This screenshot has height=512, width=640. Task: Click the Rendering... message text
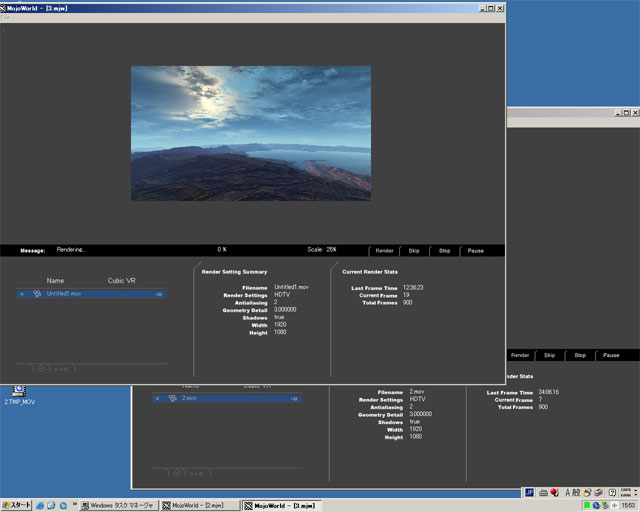pyautogui.click(x=71, y=249)
